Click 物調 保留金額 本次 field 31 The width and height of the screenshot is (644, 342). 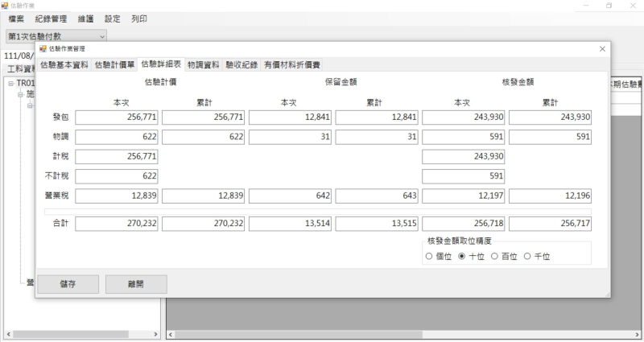(x=290, y=137)
